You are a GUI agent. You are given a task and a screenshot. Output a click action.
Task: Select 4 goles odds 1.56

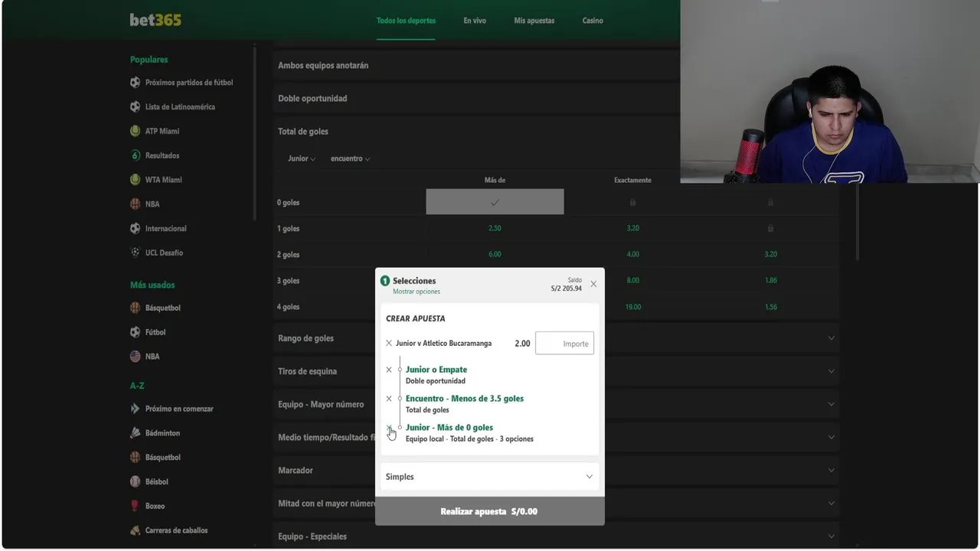click(770, 306)
